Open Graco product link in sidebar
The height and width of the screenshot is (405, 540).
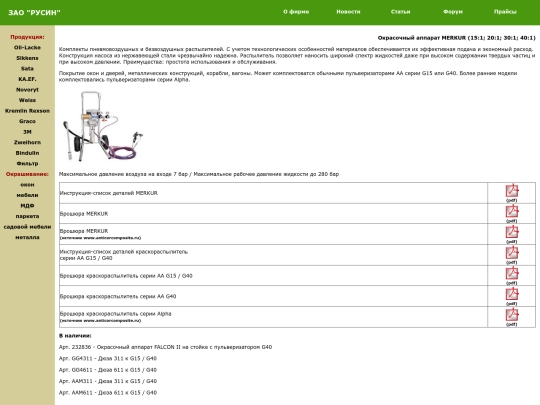coord(27,121)
